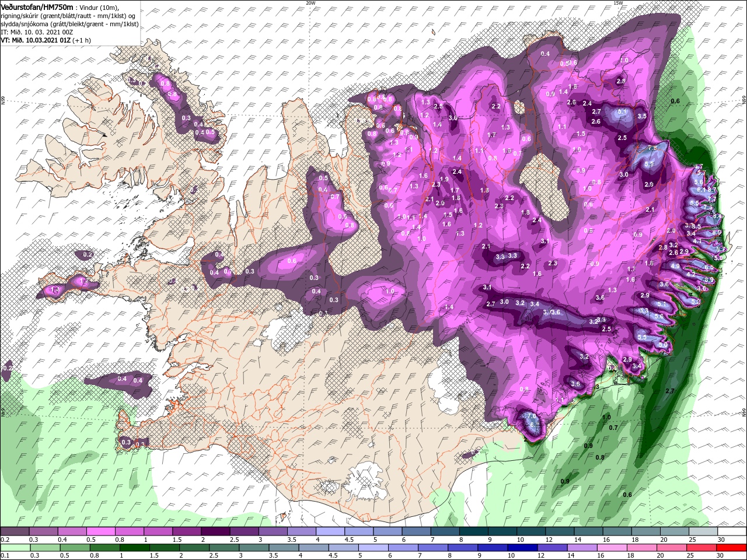Pick the darkest purple swatch at 2 in upper legend
Viewport: 747px width, 560px height.
[215, 531]
